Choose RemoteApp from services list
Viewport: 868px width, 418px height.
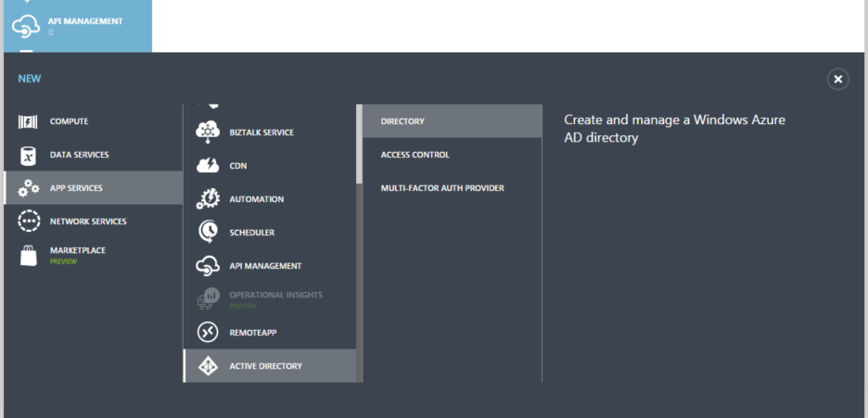(x=270, y=333)
